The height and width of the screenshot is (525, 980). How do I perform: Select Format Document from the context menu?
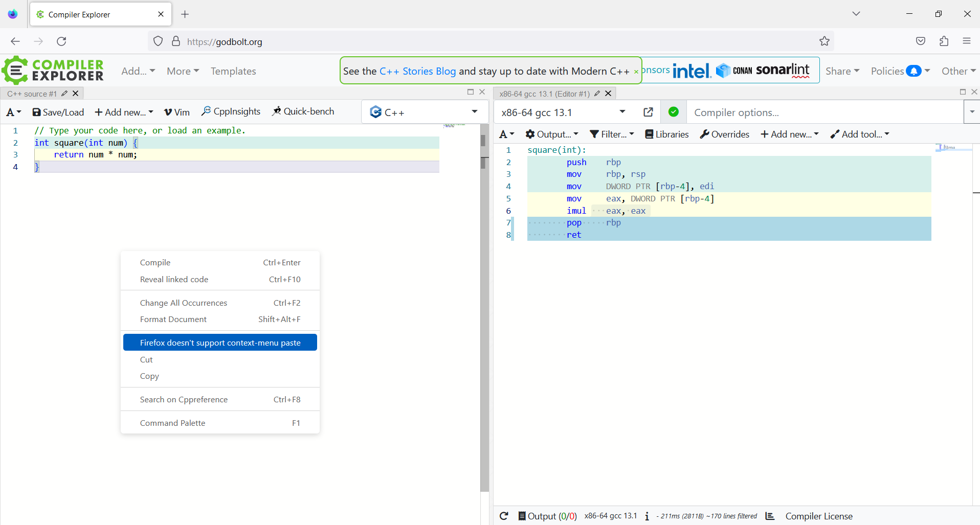pyautogui.click(x=173, y=319)
